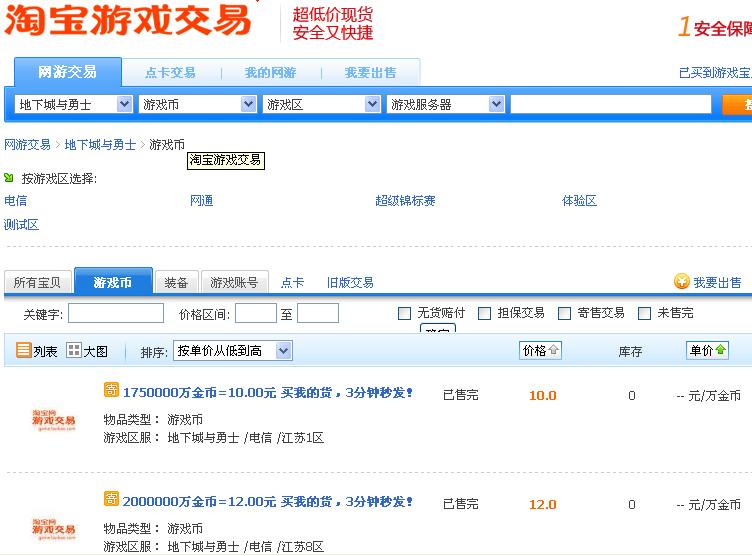Open the 2000000万金币=12.00元 listing title

(x=268, y=501)
